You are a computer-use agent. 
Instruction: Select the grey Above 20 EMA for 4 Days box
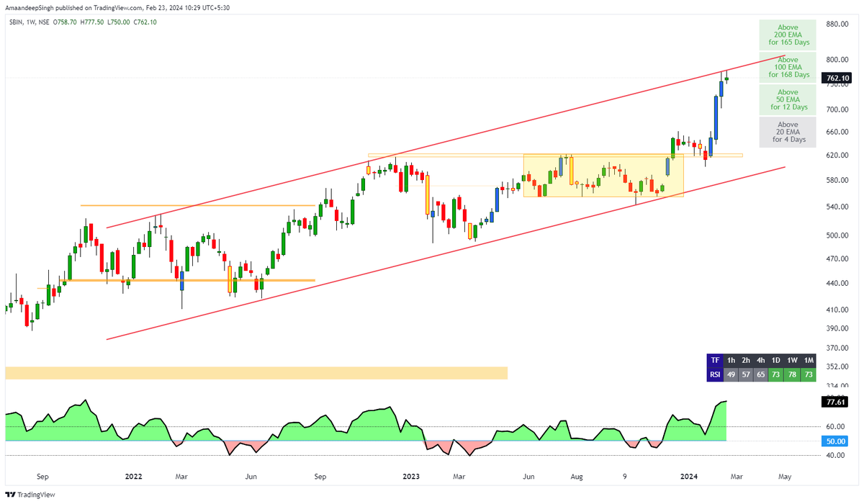point(788,132)
